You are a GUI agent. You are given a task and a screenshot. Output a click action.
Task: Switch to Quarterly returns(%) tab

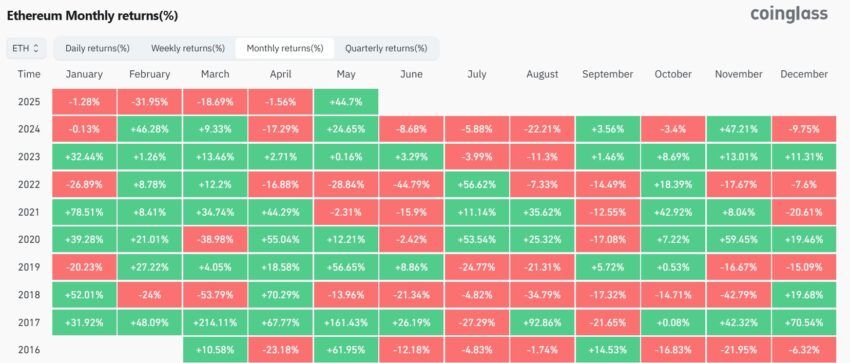pos(386,48)
